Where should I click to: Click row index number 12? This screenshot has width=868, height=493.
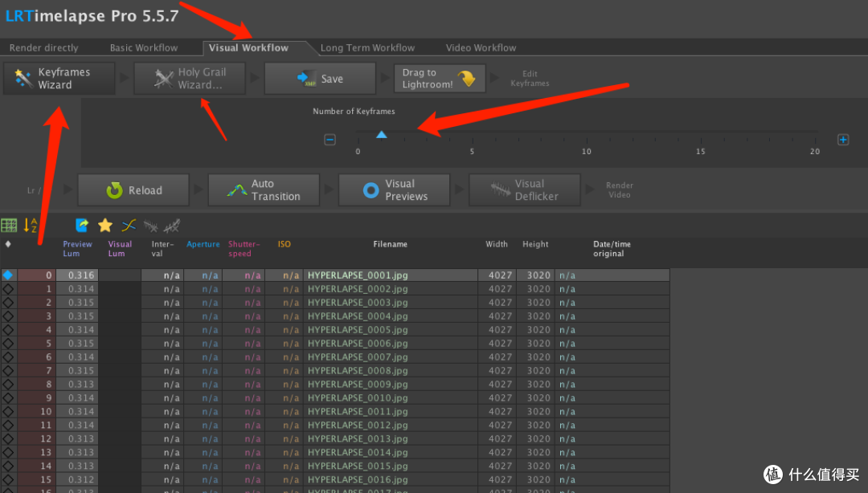point(45,438)
